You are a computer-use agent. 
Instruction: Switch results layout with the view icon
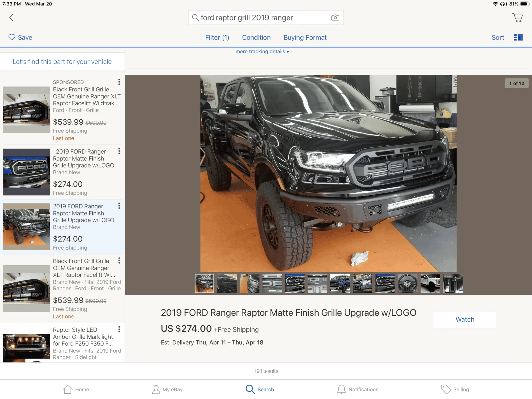coord(518,37)
